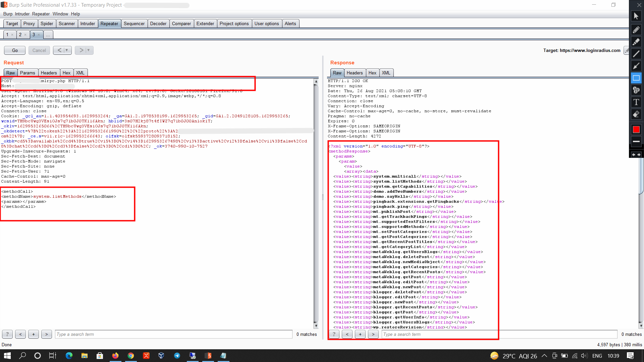Open the Windows Start menu
This screenshot has height=362, width=644.
point(7,356)
